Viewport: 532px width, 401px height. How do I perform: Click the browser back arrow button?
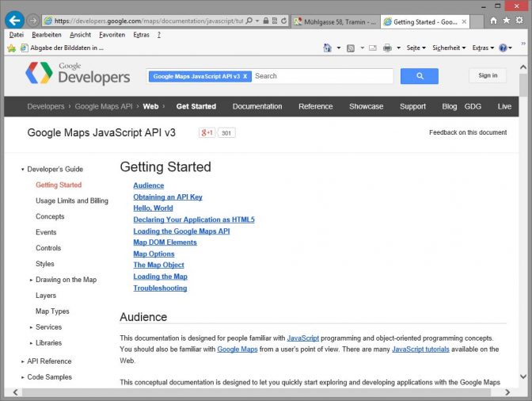(14, 21)
